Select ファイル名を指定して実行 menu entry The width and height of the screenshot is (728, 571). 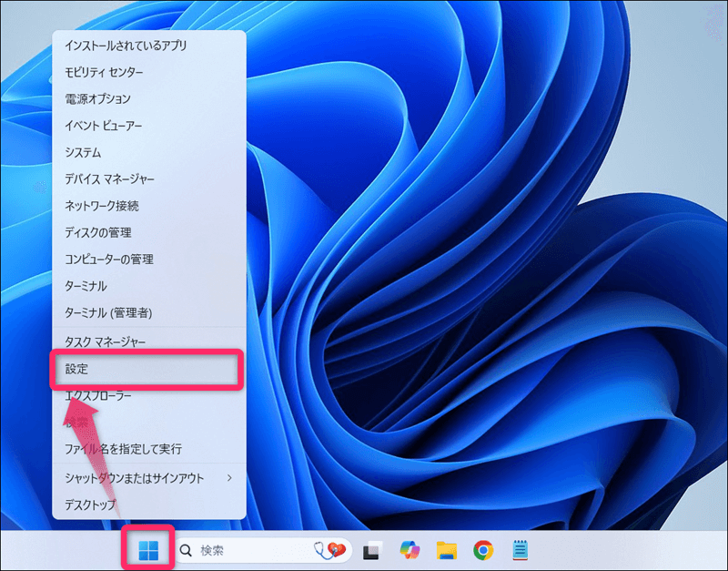(123, 449)
